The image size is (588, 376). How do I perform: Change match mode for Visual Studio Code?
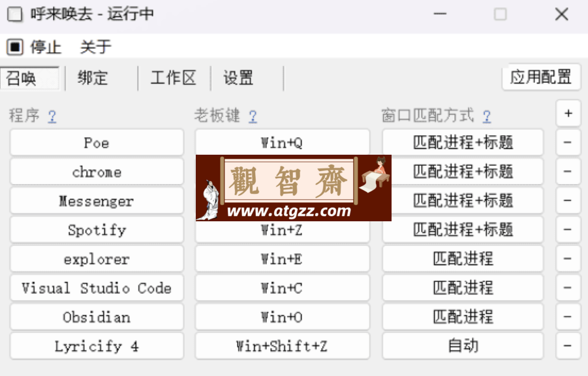point(463,288)
